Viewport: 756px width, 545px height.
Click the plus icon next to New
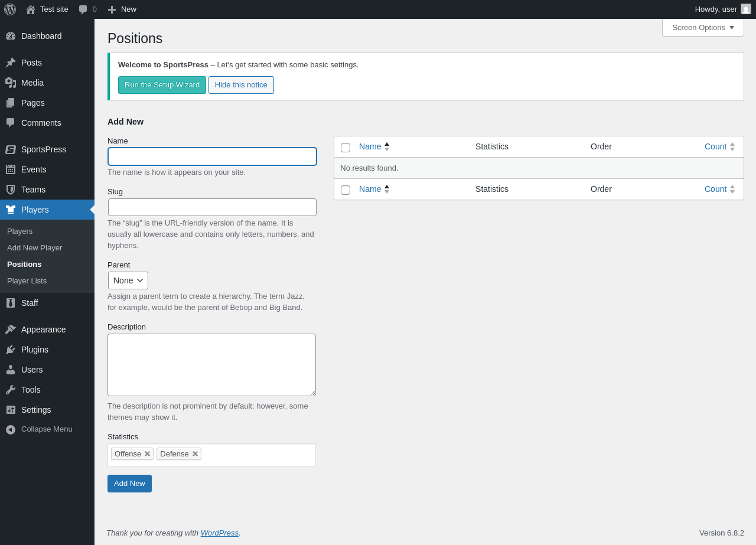point(112,9)
